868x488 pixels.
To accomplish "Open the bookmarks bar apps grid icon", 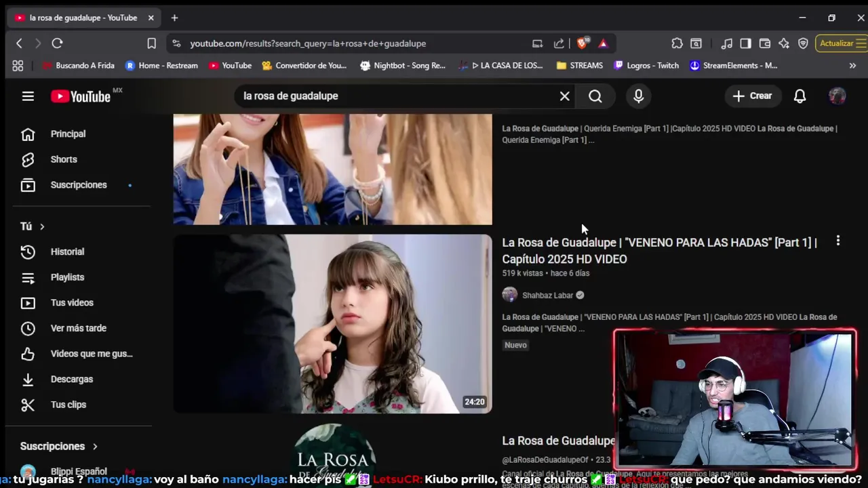I will 18,66.
